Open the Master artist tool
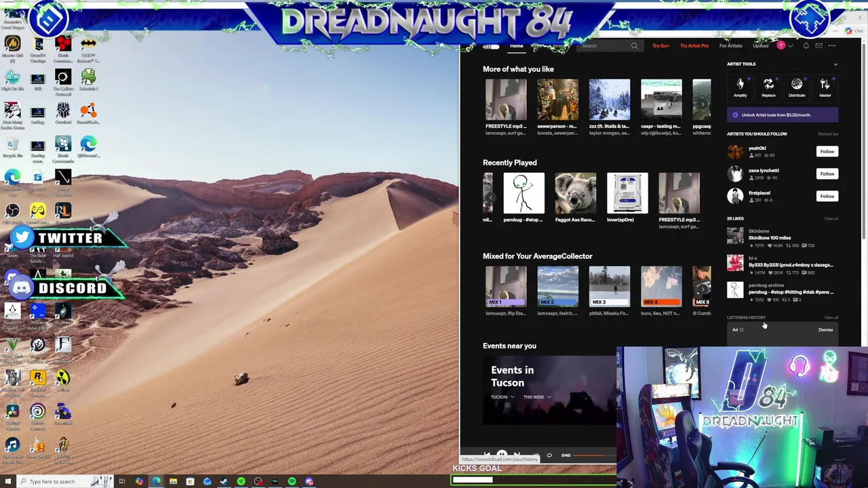The height and width of the screenshot is (488, 868). 825,87
